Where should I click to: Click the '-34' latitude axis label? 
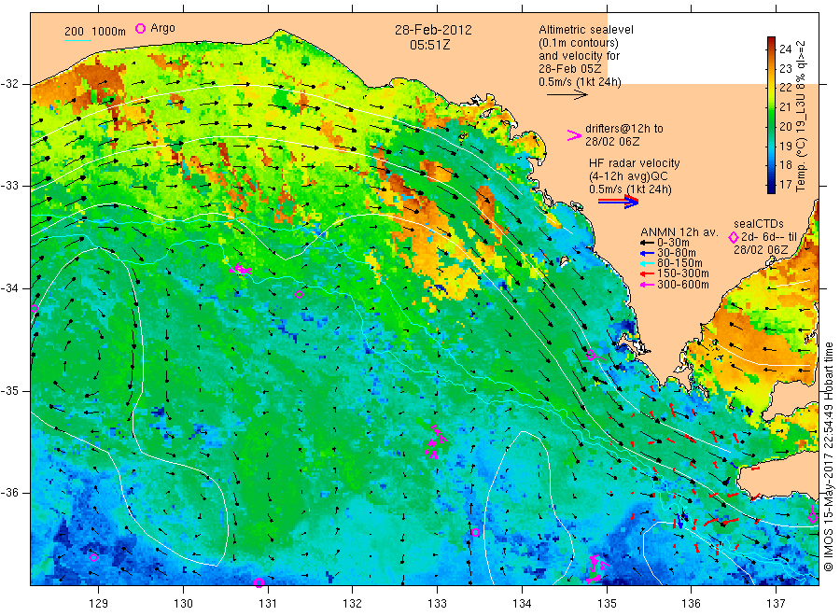9,288
